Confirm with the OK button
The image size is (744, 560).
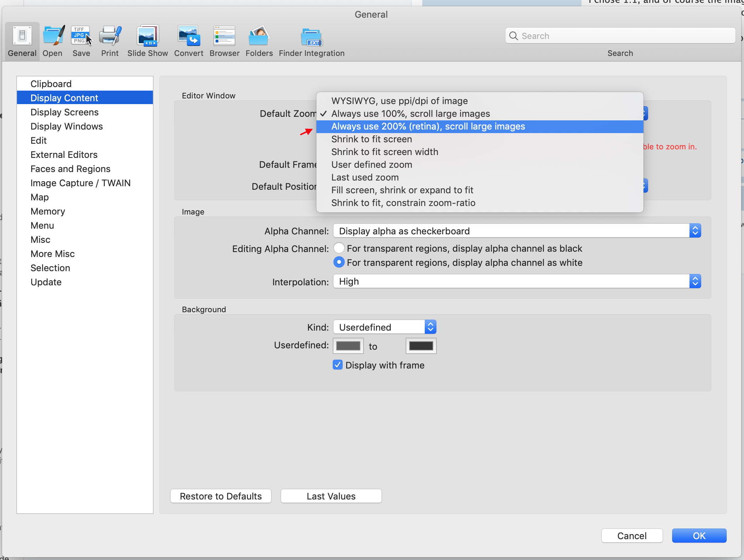click(699, 536)
